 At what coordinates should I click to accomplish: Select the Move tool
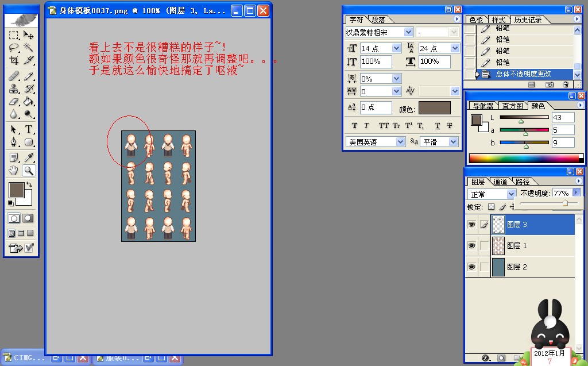(x=28, y=35)
